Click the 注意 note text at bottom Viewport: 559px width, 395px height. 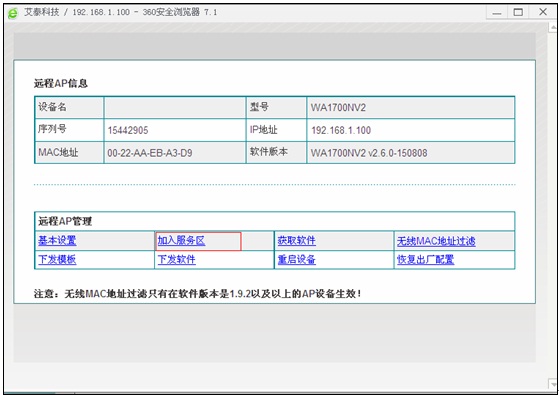198,294
